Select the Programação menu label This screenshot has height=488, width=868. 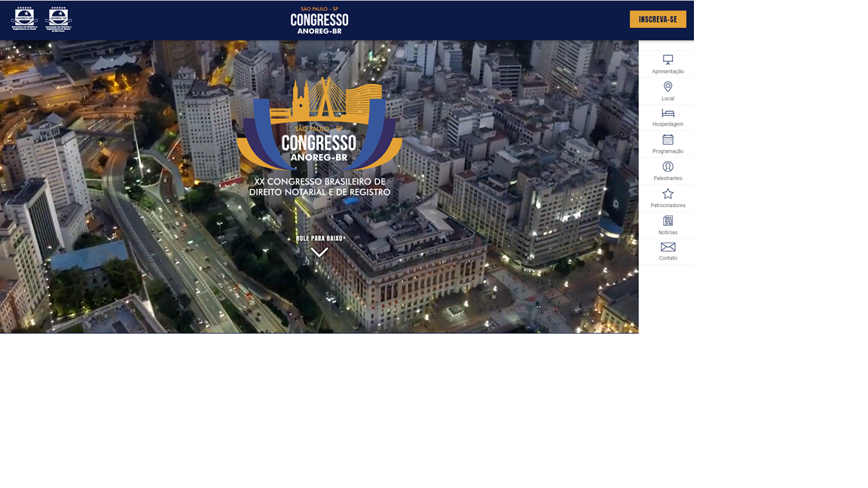coord(668,151)
